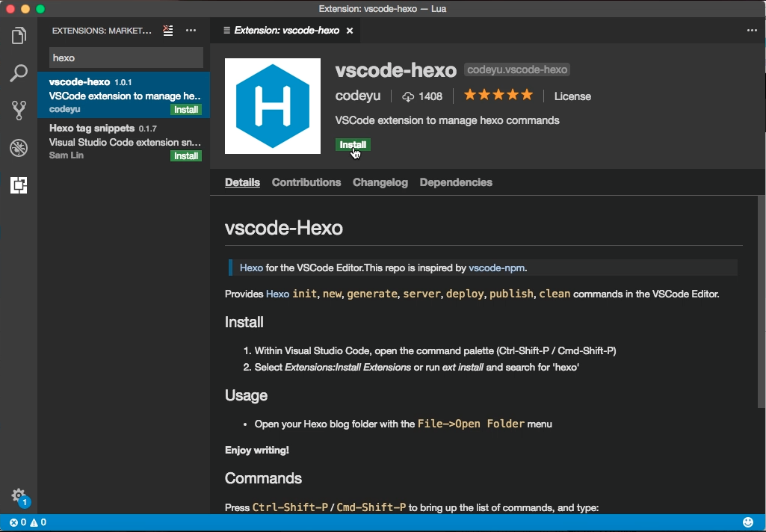The width and height of the screenshot is (766, 532).
Task: Open the Explorer files icon in activity bar
Action: click(19, 36)
